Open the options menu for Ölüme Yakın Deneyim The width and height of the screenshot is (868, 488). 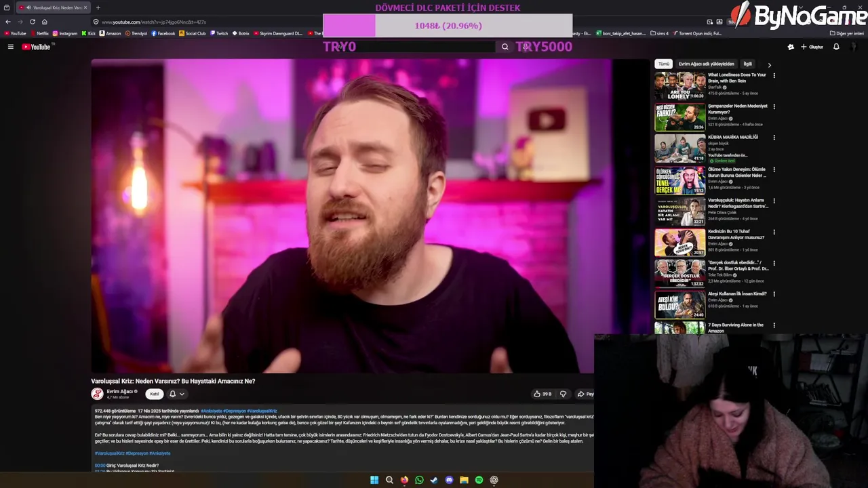coord(774,169)
